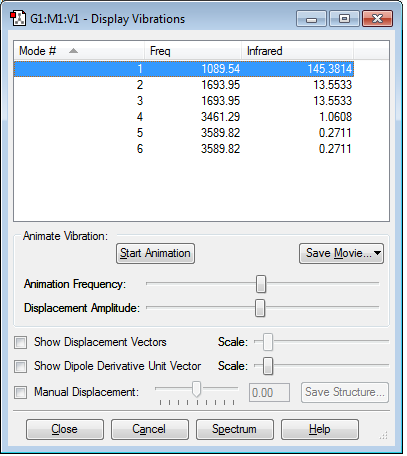Screen dimensions: 407x456
Task: Sort list by Mode # arrow
Action: [x=73, y=51]
